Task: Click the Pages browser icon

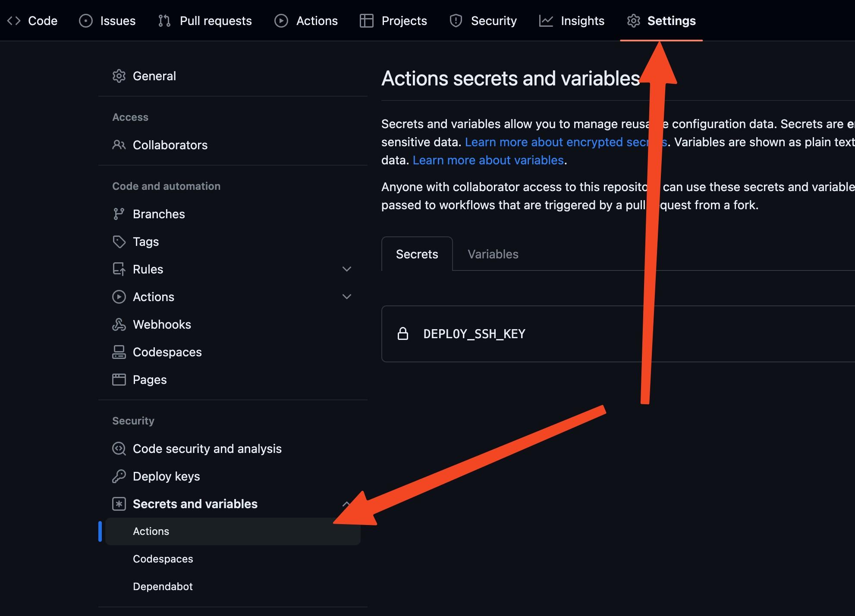Action: pos(119,380)
